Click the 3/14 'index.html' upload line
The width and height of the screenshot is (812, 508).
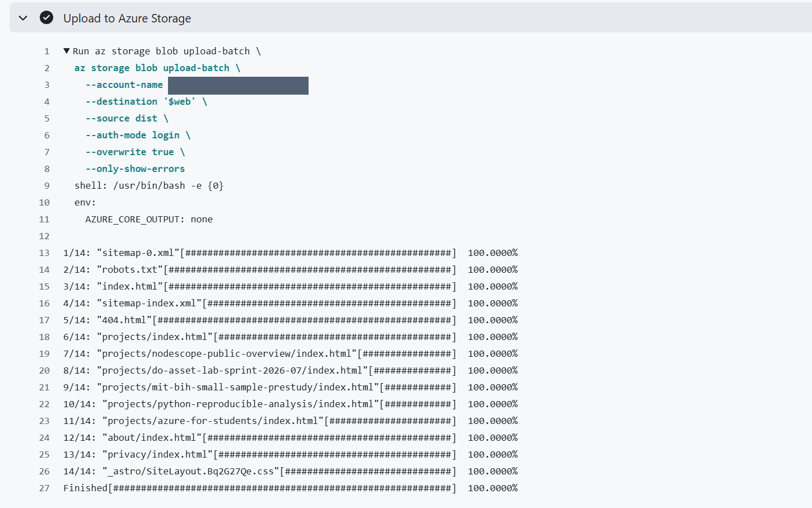[x=291, y=286]
